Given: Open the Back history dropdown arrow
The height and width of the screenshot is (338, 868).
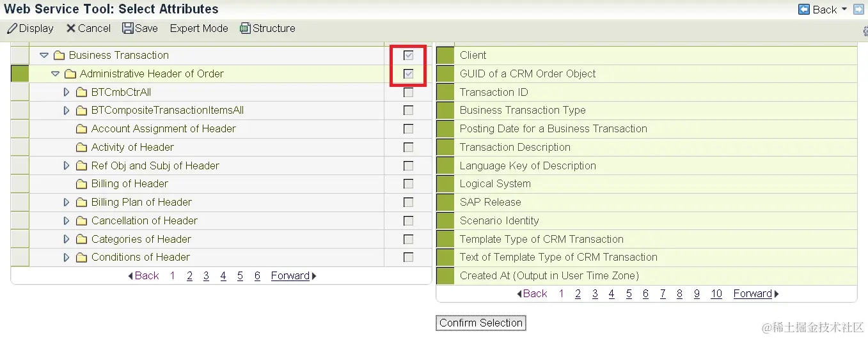Looking at the screenshot, I should coord(844,10).
